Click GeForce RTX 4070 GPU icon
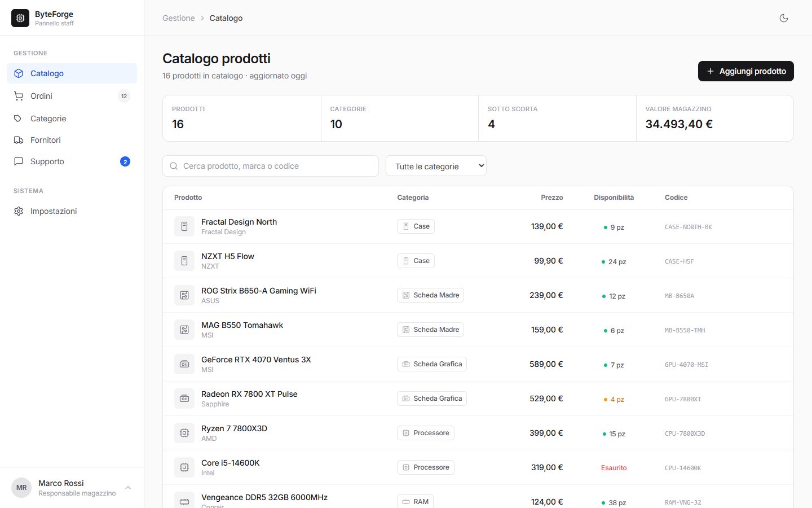The height and width of the screenshot is (508, 812). (184, 364)
